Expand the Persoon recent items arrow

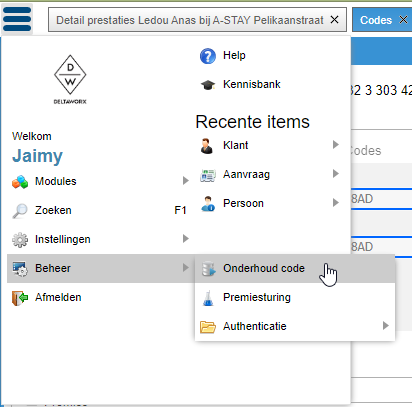336,202
